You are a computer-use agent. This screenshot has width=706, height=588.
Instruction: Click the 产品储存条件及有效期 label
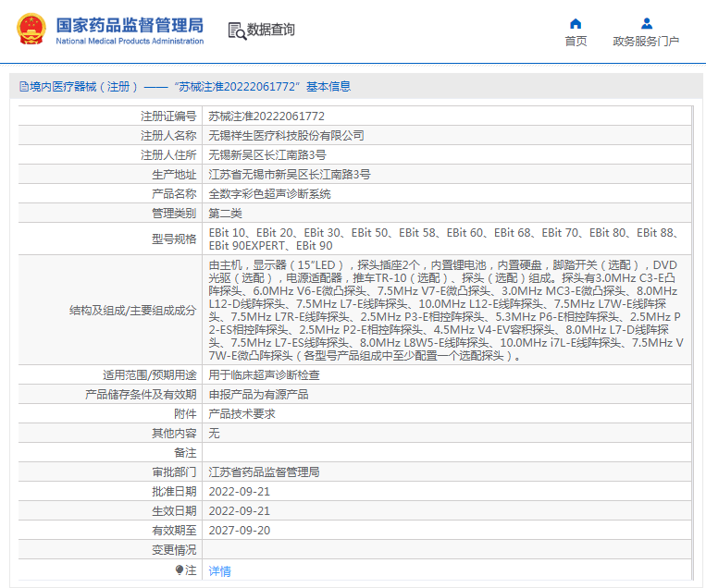click(141, 395)
